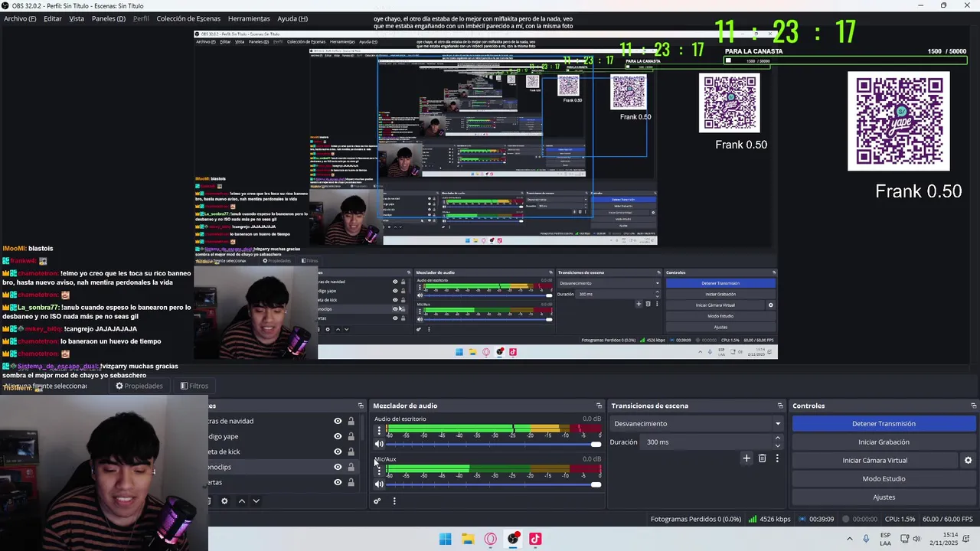This screenshot has height=551, width=980.
Task: Click Iniciar Cámara Virtual button
Action: click(x=874, y=461)
